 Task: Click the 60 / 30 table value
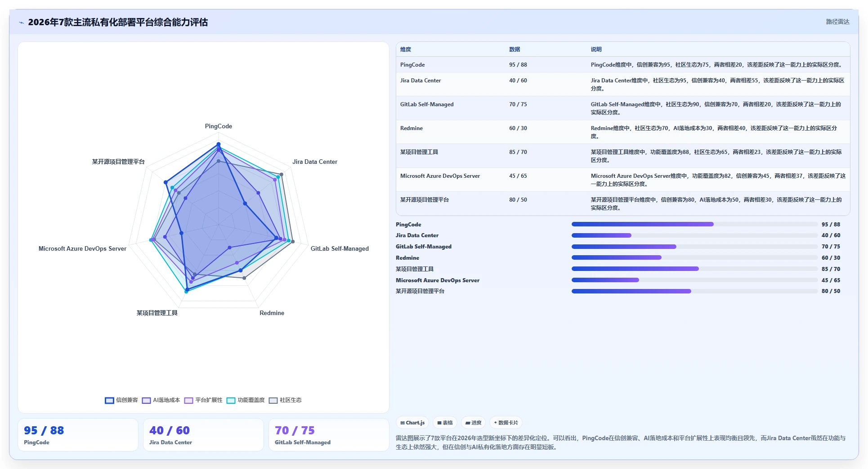point(518,128)
